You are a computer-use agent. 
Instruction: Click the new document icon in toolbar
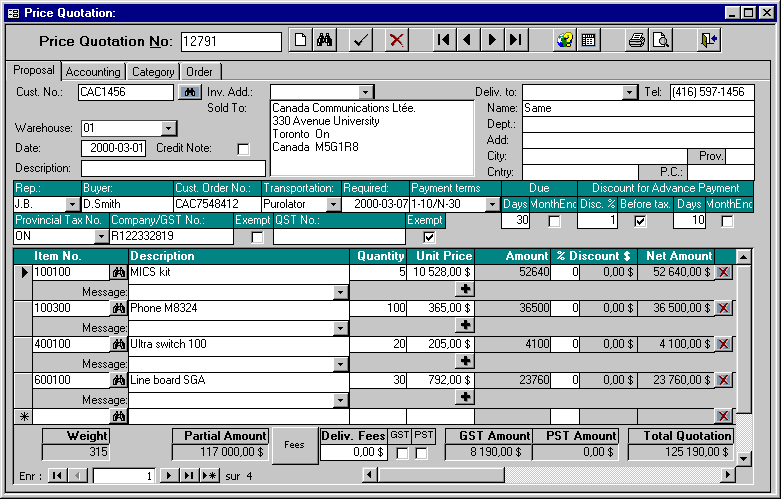[x=300, y=41]
